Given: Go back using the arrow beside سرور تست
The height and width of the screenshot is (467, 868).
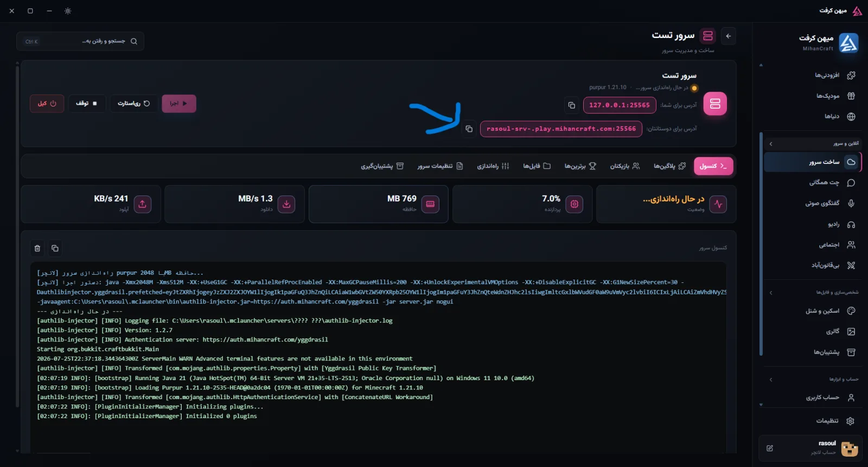Looking at the screenshot, I should point(729,36).
